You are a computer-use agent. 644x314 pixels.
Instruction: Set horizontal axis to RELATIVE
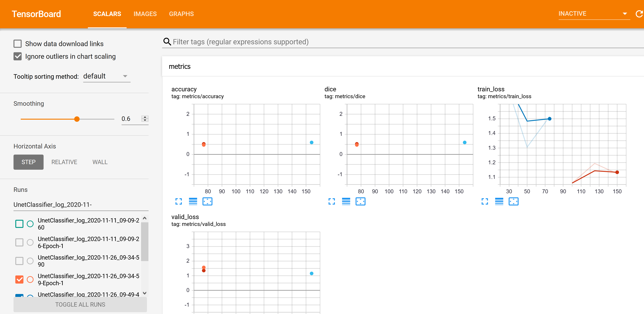64,162
